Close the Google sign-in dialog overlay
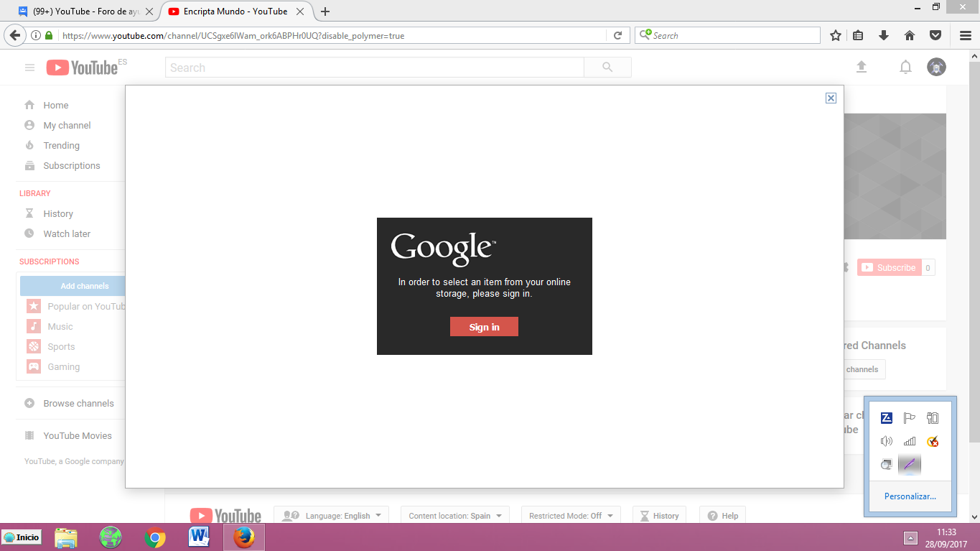The height and width of the screenshot is (551, 980). click(x=831, y=98)
